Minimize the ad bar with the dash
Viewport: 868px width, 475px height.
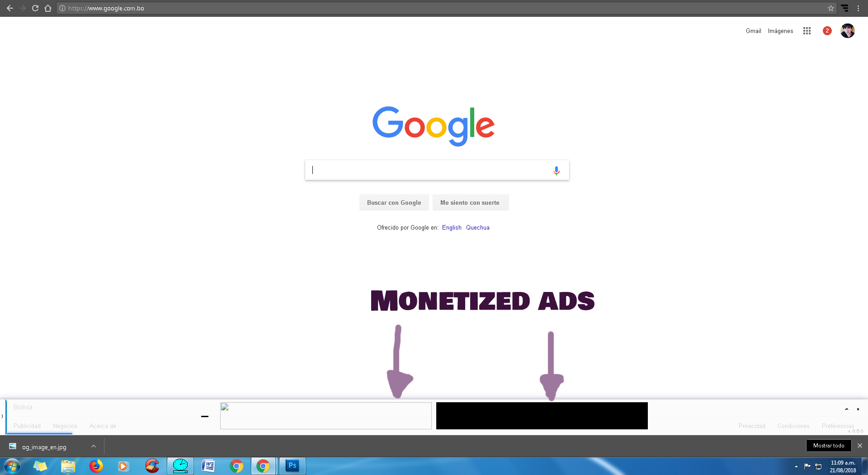tap(205, 416)
